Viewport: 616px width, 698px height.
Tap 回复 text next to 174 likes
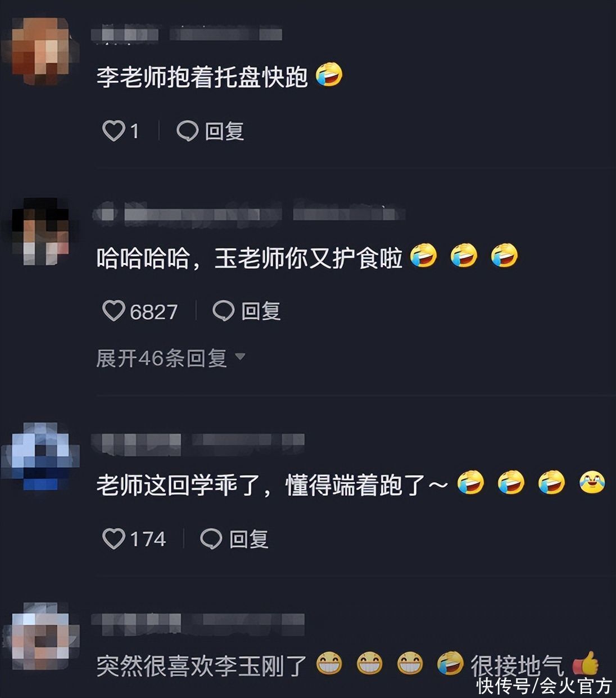(248, 539)
